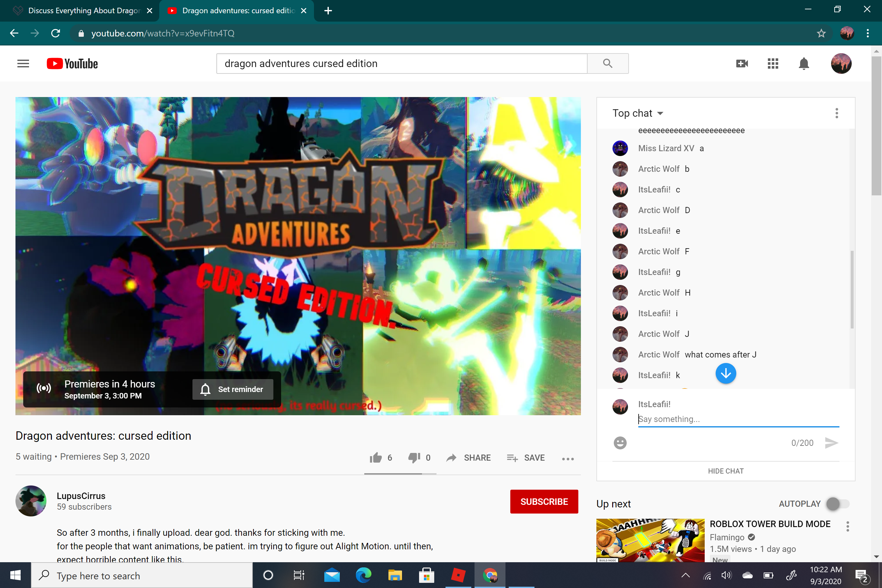Screen dimensions: 882x588
Task: Close the Discuss Everything About Dragon tab
Action: coord(150,11)
